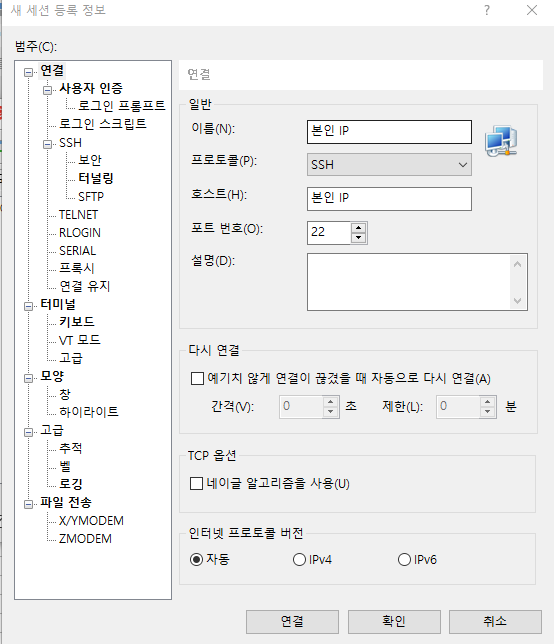The height and width of the screenshot is (644, 554).
Task: Decrease the port number with down arrow
Action: (359, 238)
